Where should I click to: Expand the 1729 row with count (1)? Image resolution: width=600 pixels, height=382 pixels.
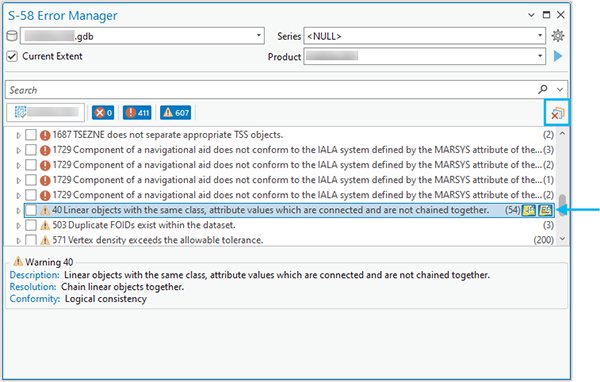18,180
